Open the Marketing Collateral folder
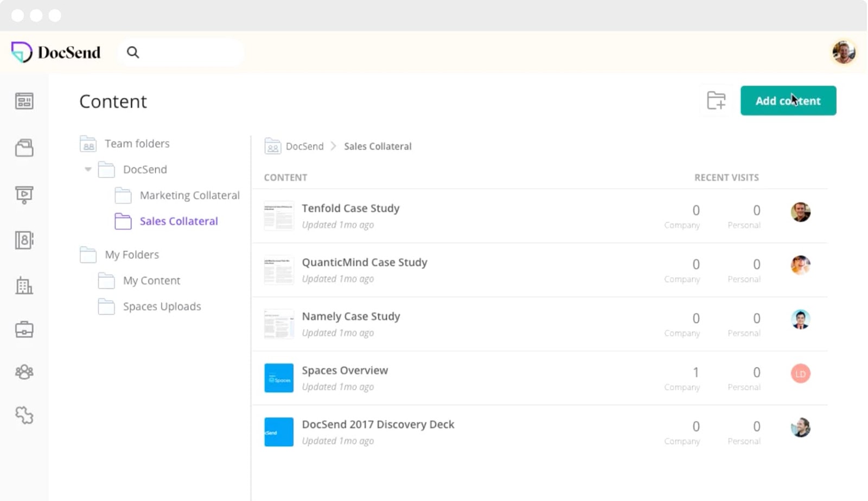 point(190,195)
